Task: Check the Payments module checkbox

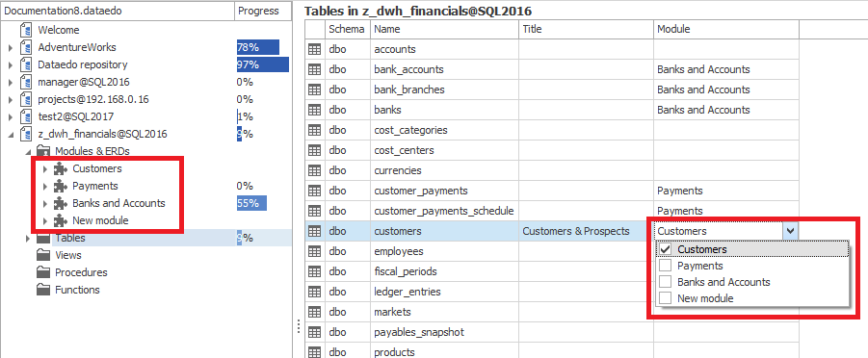Action: point(666,266)
